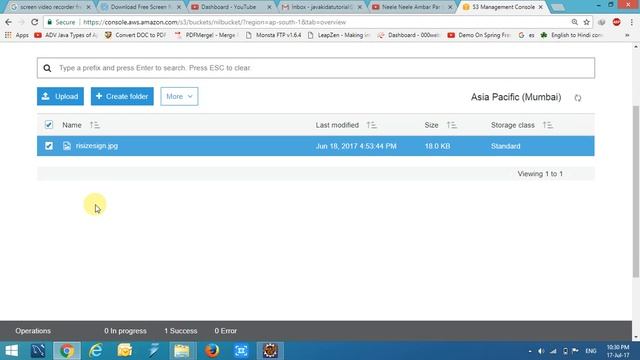Open the Windows Start button

[x=11, y=351]
